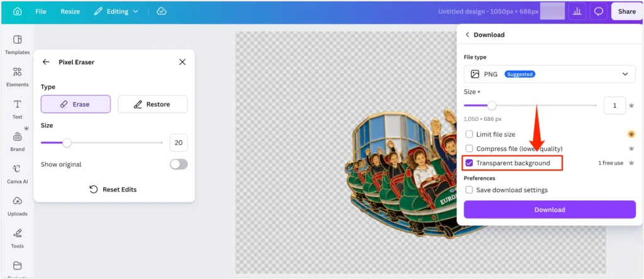Uncheck the Transparent background checkbox
This screenshot has height=279, width=644.
click(x=469, y=163)
